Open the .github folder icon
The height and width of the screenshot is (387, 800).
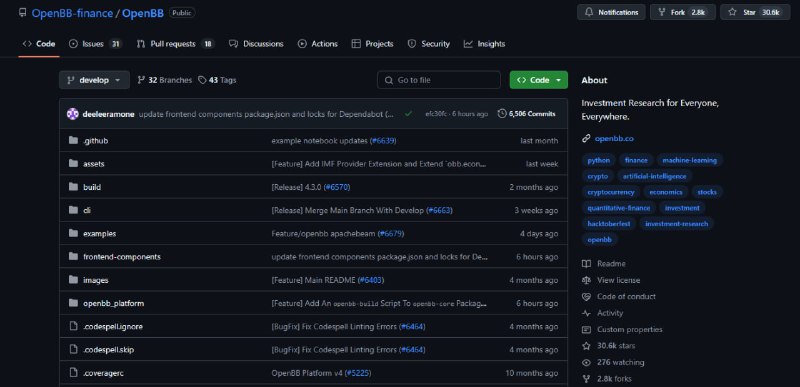click(73, 140)
